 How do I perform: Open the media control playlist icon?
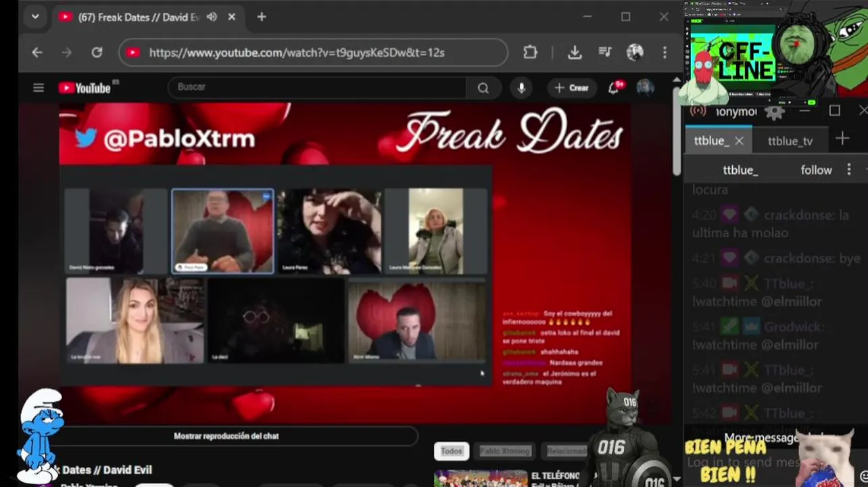tap(605, 52)
